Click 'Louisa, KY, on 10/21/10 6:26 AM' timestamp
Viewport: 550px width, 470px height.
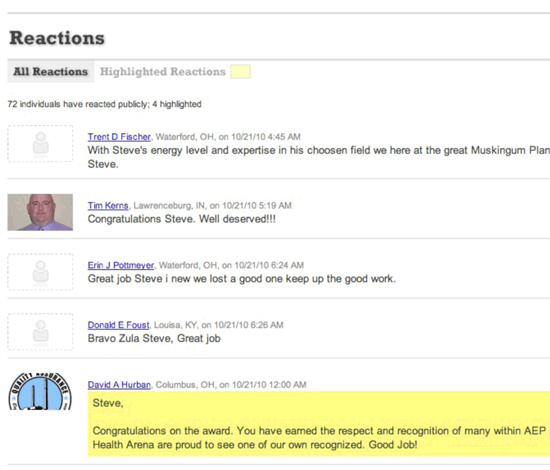coord(219,325)
